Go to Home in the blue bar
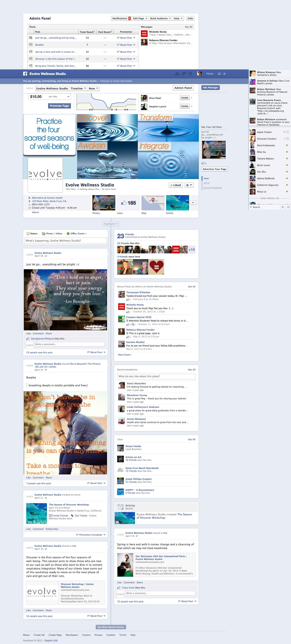The width and height of the screenshot is (291, 644). pos(210,74)
